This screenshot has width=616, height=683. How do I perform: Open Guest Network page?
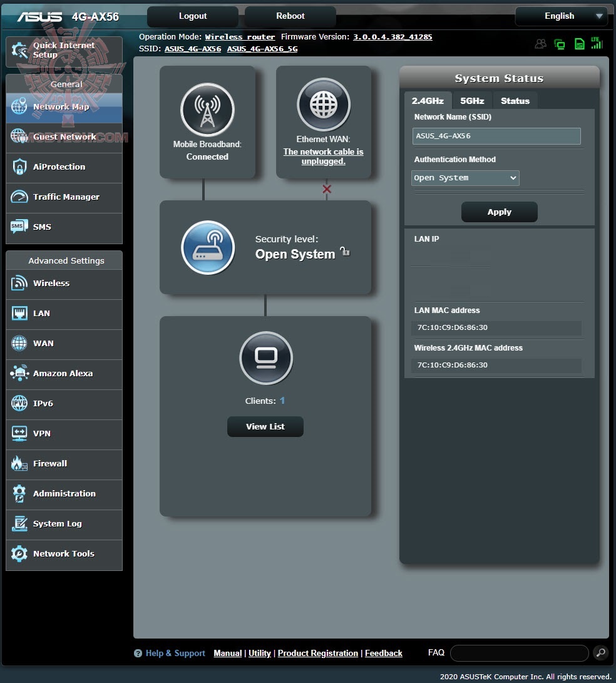64,137
